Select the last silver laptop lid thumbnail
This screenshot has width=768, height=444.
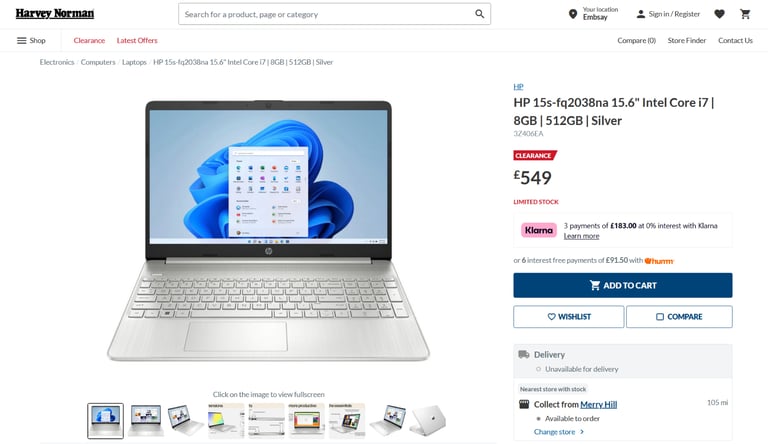(x=428, y=420)
